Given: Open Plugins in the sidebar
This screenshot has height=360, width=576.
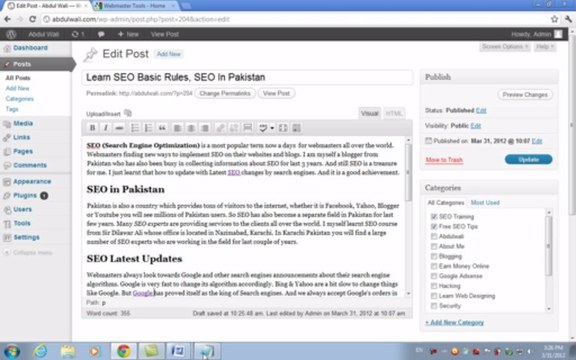Looking at the screenshot, I should 25,195.
